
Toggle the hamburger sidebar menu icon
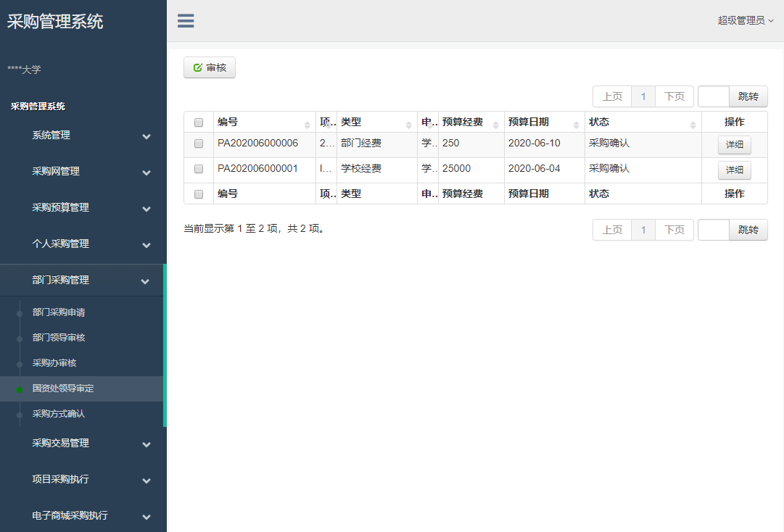186,21
